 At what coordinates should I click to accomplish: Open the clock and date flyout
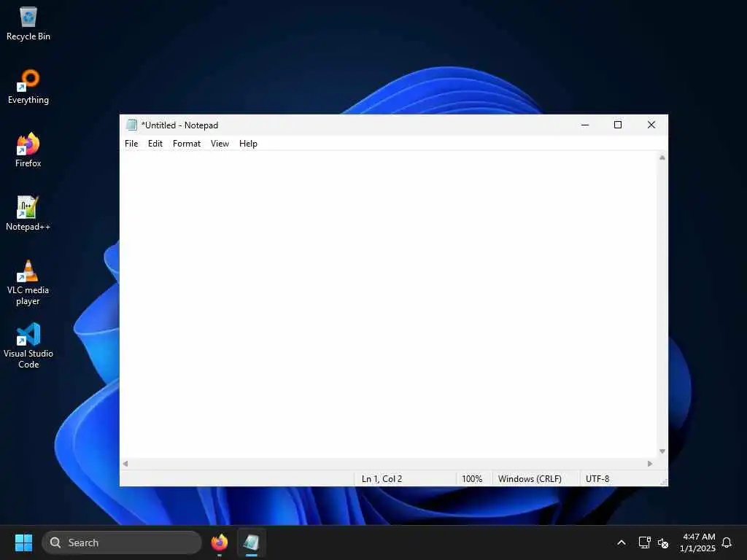pyautogui.click(x=697, y=542)
